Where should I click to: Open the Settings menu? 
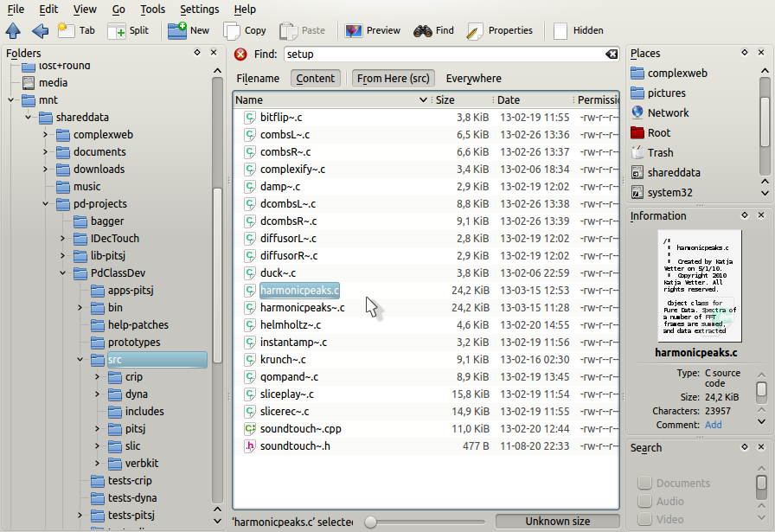coord(199,10)
